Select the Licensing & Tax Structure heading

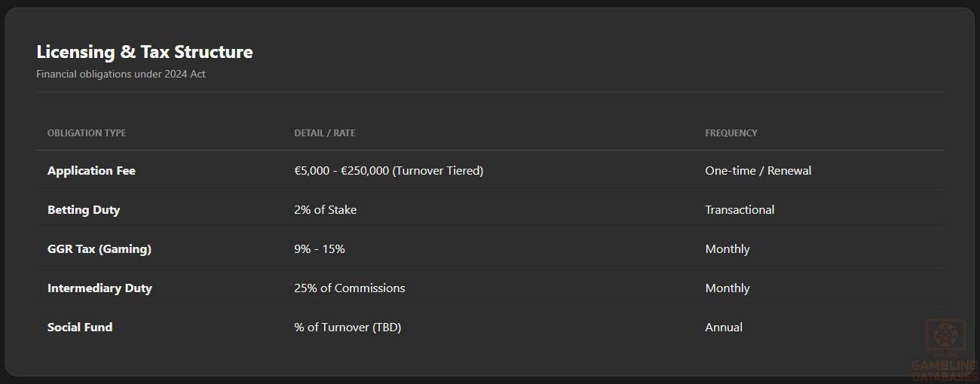(x=145, y=52)
